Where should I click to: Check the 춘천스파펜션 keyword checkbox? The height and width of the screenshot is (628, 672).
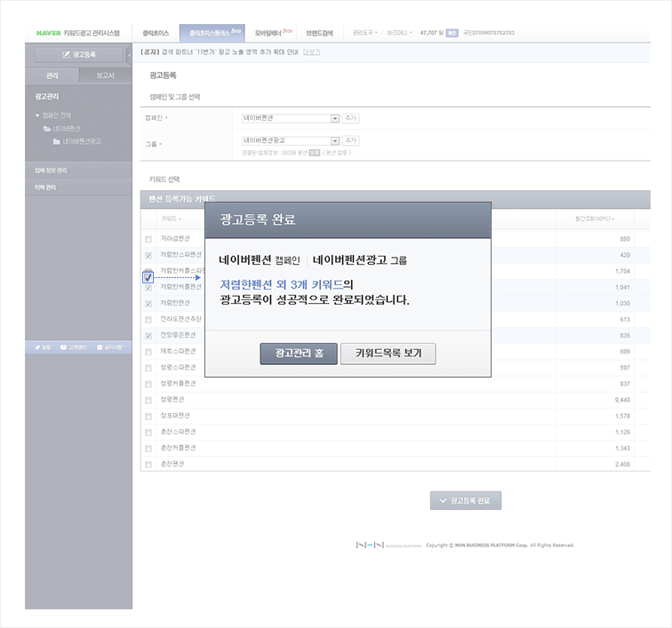[x=148, y=433]
